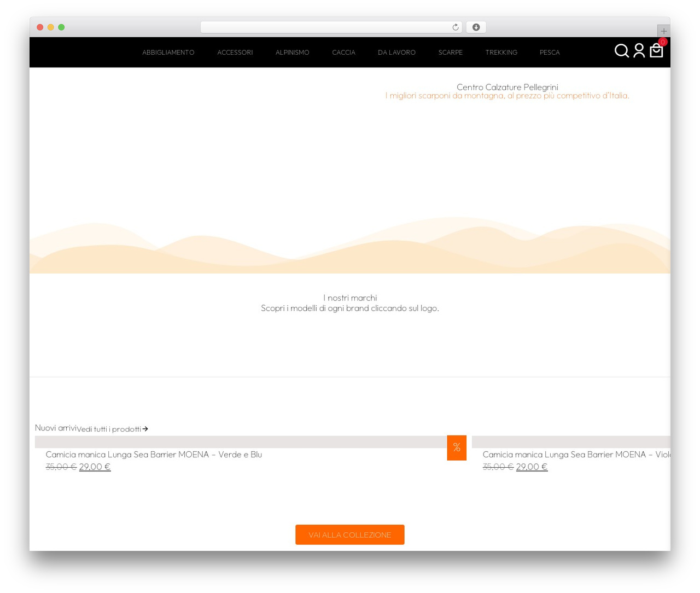Image resolution: width=700 pixels, height=593 pixels.
Task: Open the shopping bag cart icon
Action: pos(656,51)
